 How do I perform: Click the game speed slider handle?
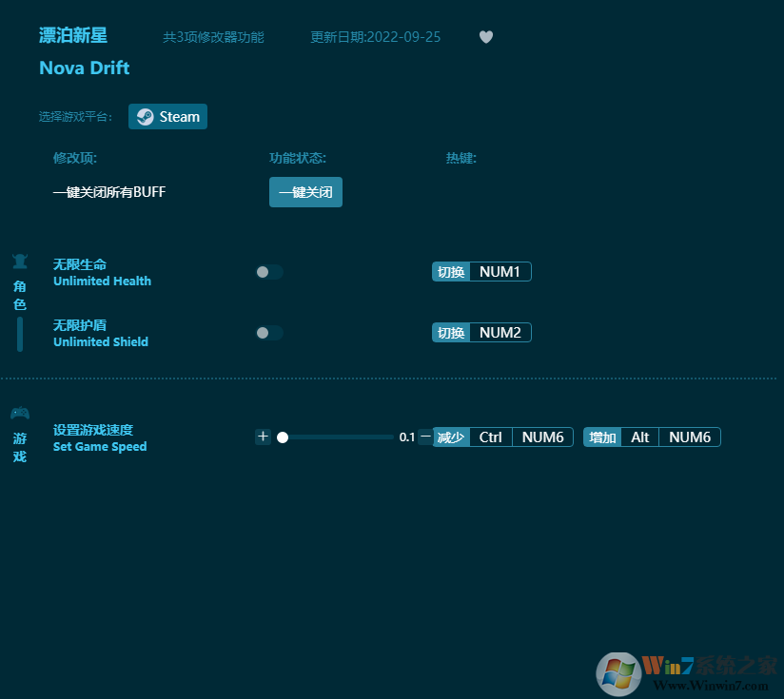coord(283,437)
